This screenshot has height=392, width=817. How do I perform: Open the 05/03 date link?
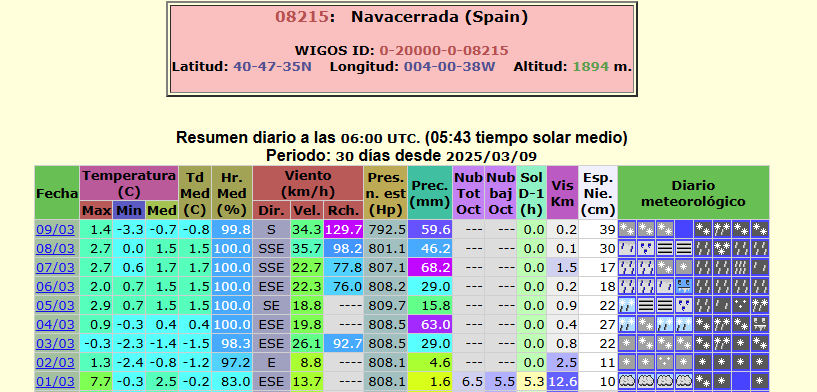55,305
